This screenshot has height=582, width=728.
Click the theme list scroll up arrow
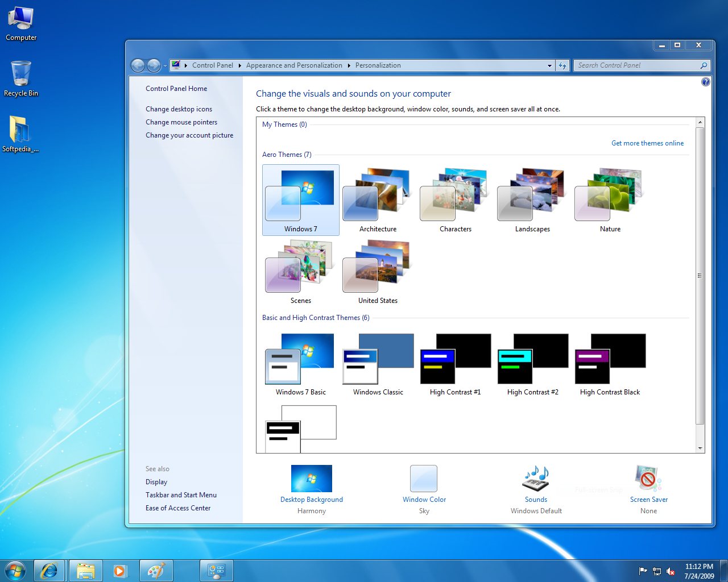coord(700,122)
